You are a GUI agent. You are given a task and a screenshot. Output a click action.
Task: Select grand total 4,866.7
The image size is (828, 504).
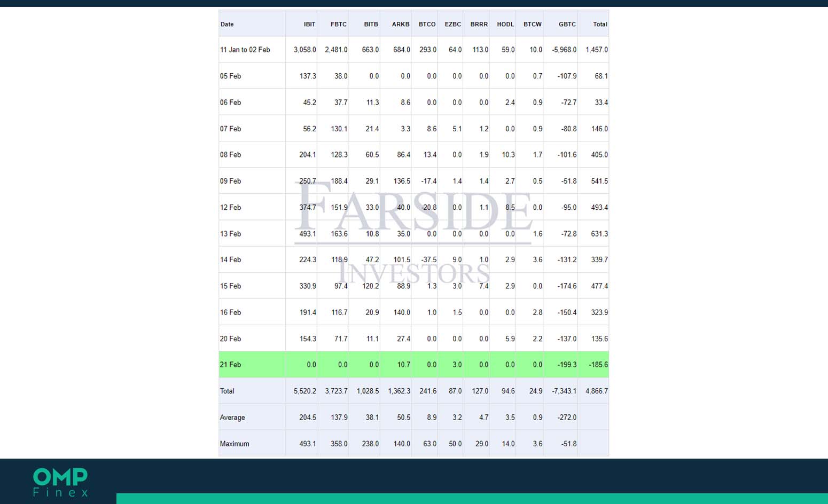pyautogui.click(x=597, y=391)
